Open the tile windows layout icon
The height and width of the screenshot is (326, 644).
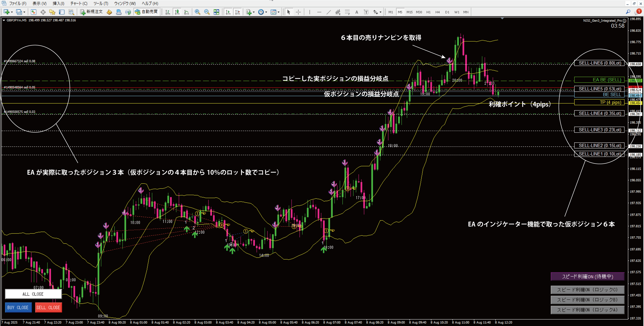point(216,12)
